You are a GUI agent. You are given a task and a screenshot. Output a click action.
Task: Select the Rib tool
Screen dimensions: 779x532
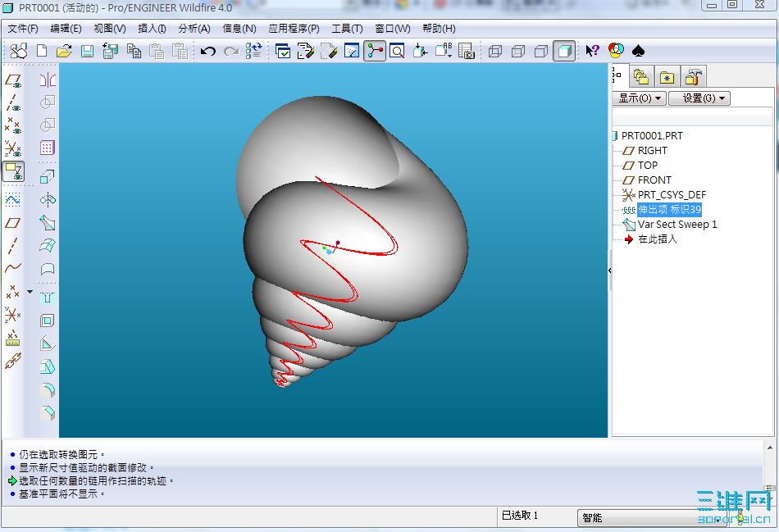coord(48,343)
